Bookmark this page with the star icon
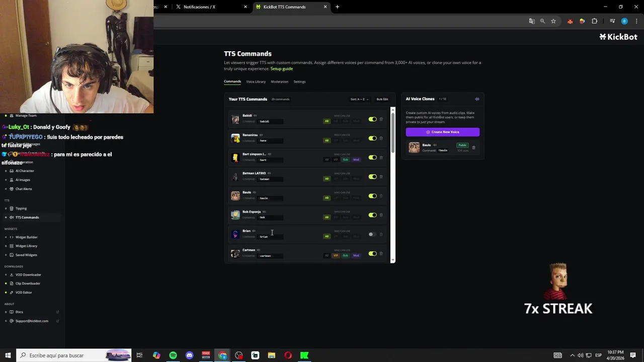The width and height of the screenshot is (644, 362). click(x=553, y=21)
